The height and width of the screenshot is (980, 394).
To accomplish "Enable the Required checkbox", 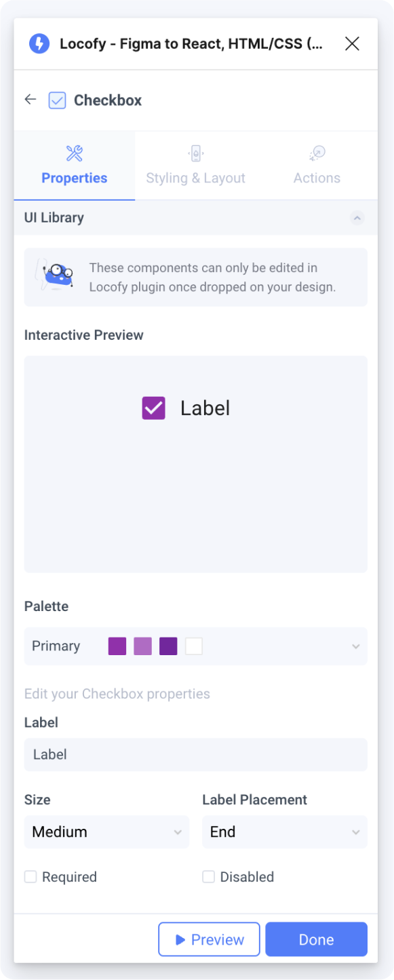I will [30, 876].
